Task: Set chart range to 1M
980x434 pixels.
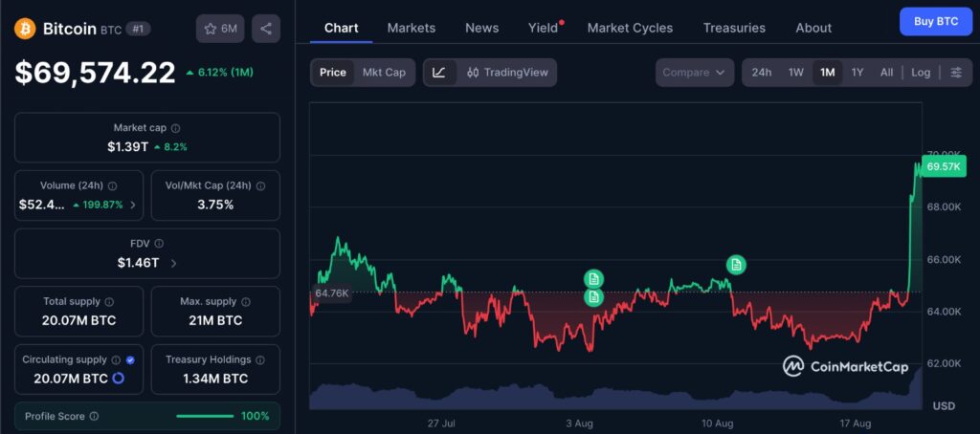Action: pyautogui.click(x=828, y=73)
